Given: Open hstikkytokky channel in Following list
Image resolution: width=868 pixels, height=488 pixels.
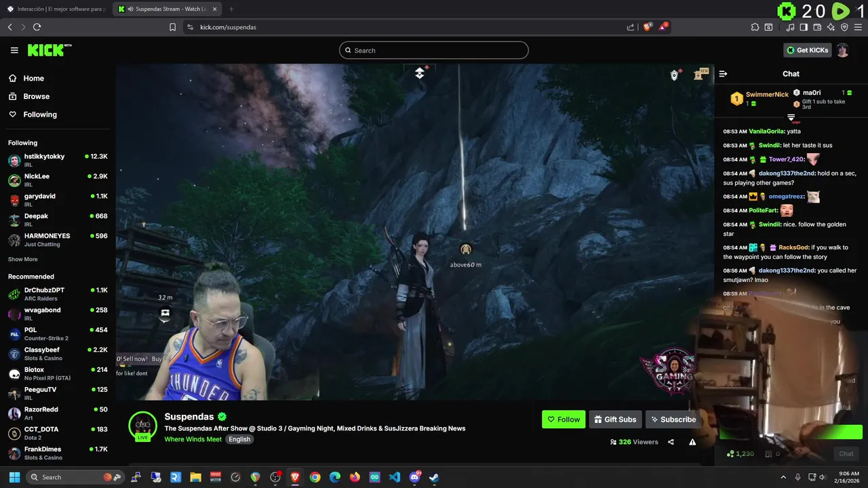Looking at the screenshot, I should 58,161.
